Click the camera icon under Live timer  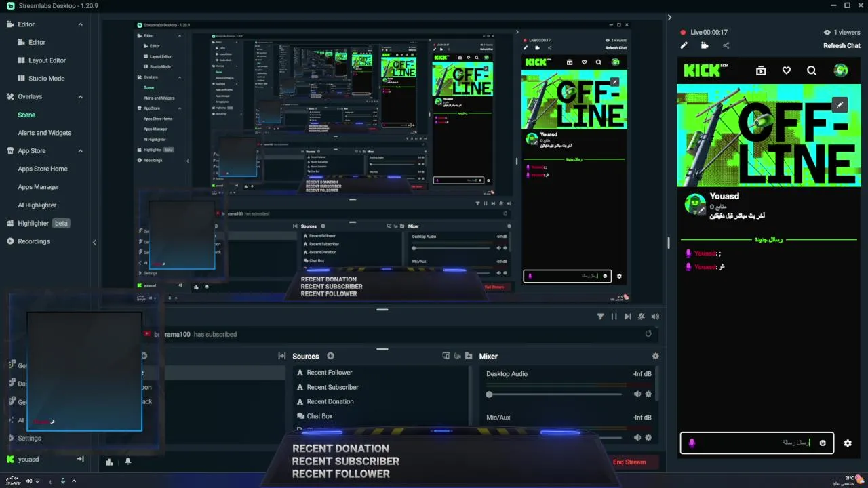coord(705,45)
